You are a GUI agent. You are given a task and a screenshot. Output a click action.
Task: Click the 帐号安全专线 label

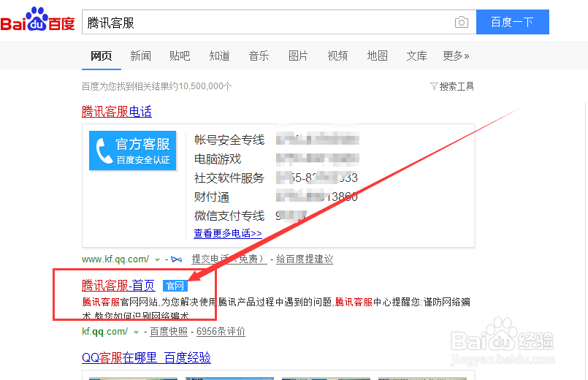click(x=229, y=140)
